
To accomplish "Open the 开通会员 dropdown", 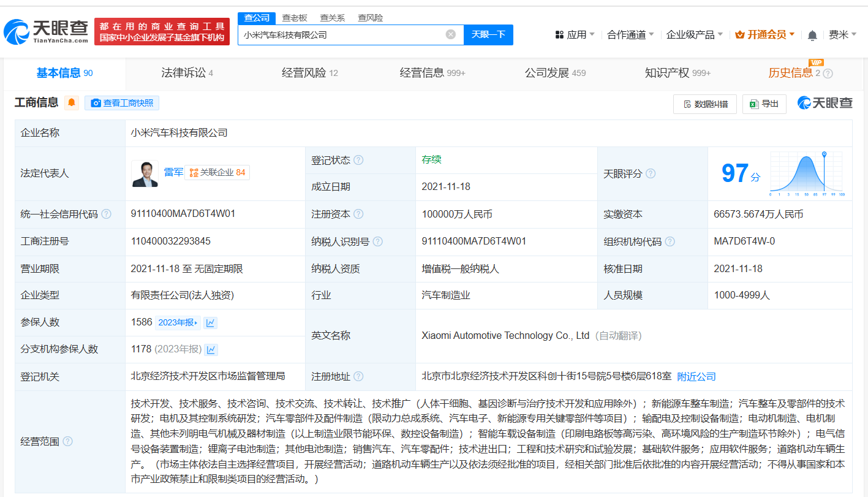I will point(765,35).
